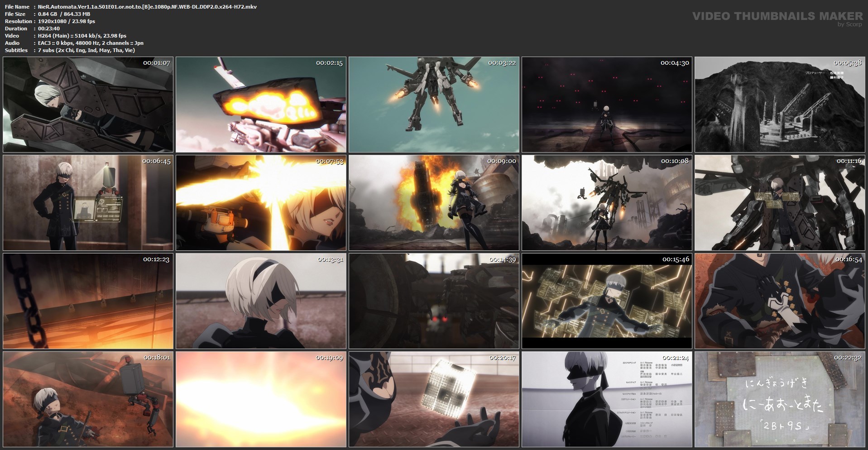Select the thumbnail at 00:01:07
This screenshot has width=868, height=450.
88,105
